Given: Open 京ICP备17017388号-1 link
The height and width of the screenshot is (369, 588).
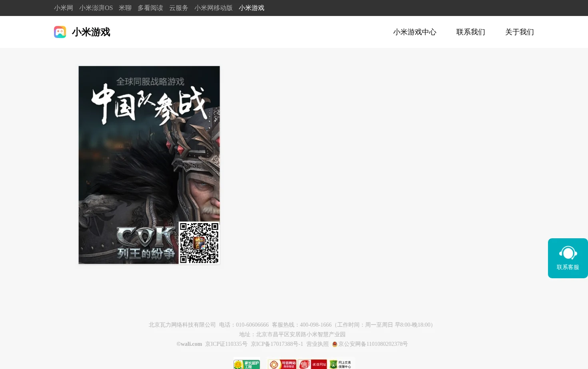Looking at the screenshot, I should (277, 344).
